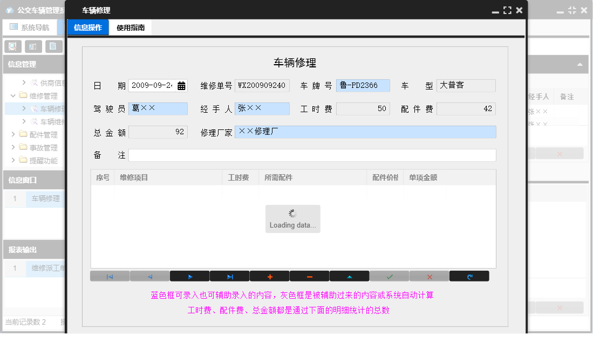The image size is (593, 364).
Task: Open the calendar icon beside the 日期 field
Action: (182, 85)
